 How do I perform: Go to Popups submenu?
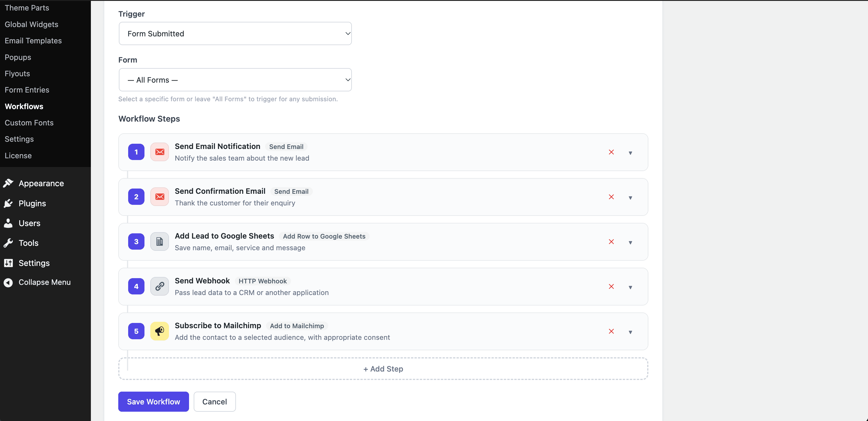click(18, 57)
